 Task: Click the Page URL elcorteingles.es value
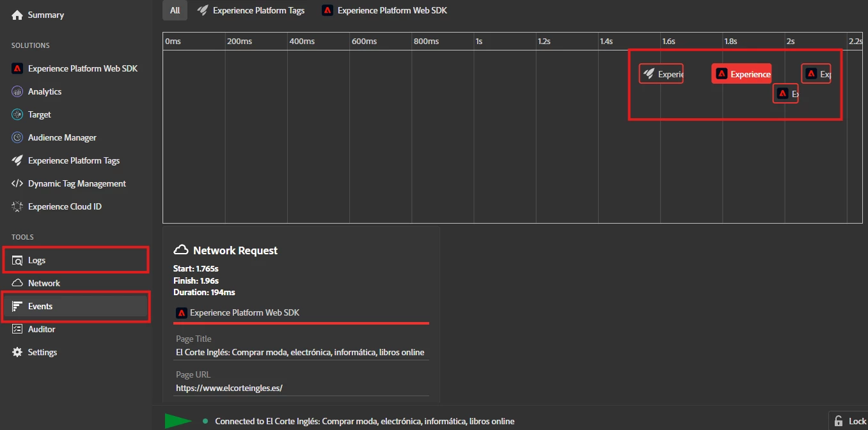pos(229,388)
